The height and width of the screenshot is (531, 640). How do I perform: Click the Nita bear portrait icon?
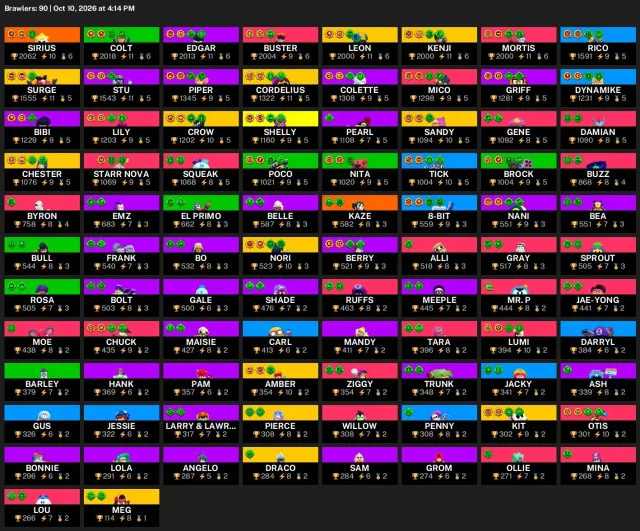[x=360, y=163]
